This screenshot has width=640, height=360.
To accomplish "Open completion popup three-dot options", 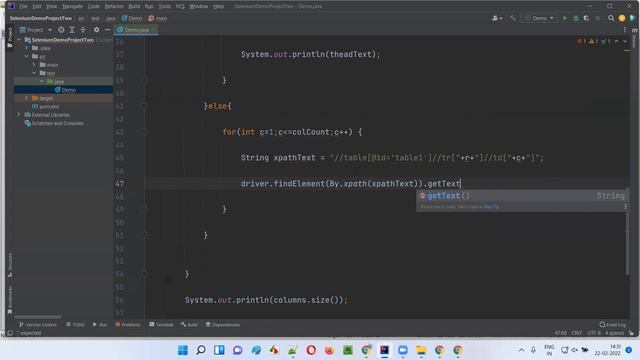I will 625,207.
